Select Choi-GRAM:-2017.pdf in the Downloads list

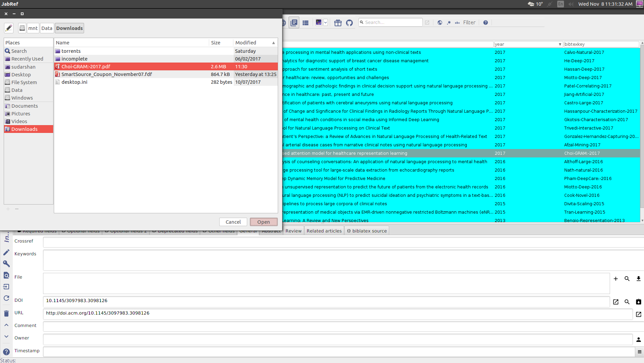(x=86, y=66)
